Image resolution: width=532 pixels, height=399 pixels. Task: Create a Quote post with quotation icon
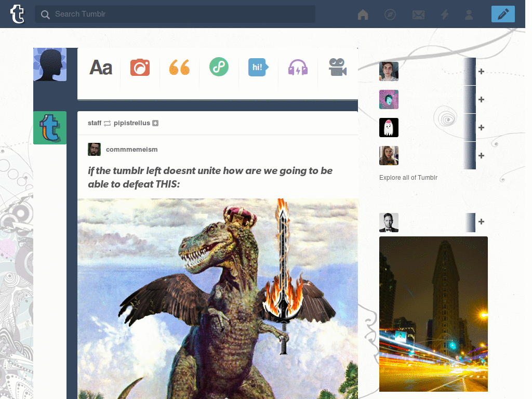(179, 67)
